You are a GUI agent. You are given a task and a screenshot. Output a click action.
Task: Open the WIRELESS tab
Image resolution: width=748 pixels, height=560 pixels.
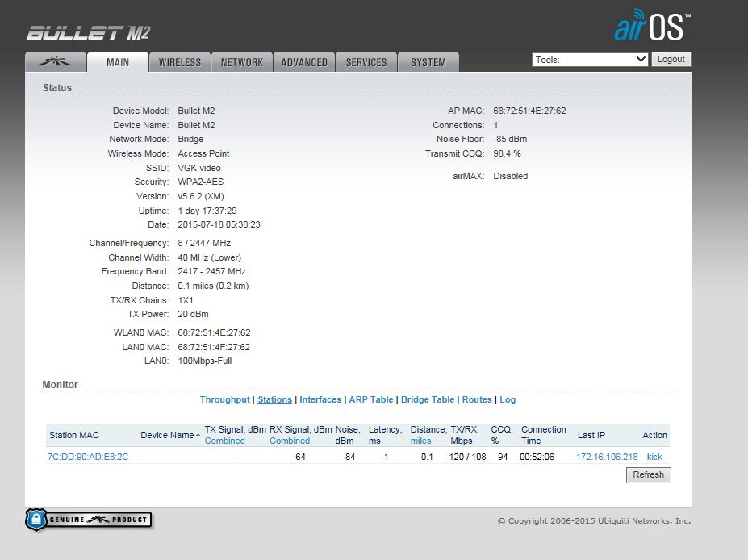[180, 62]
